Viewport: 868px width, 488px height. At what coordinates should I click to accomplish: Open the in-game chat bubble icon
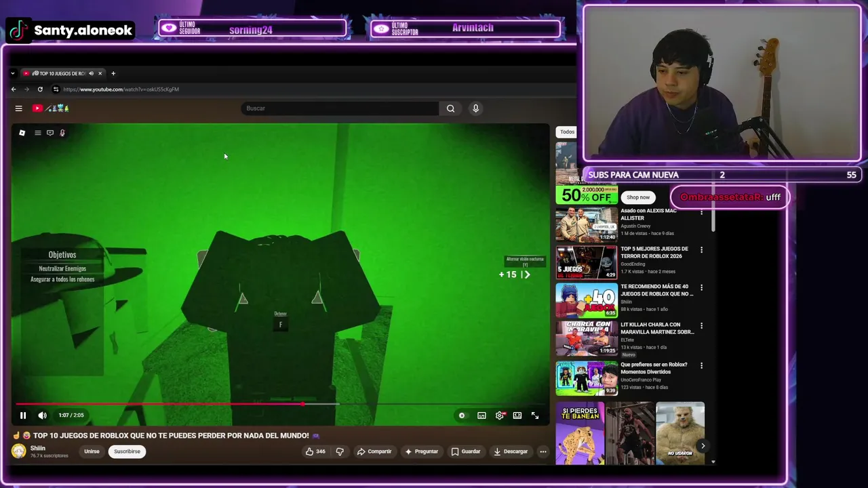[50, 133]
